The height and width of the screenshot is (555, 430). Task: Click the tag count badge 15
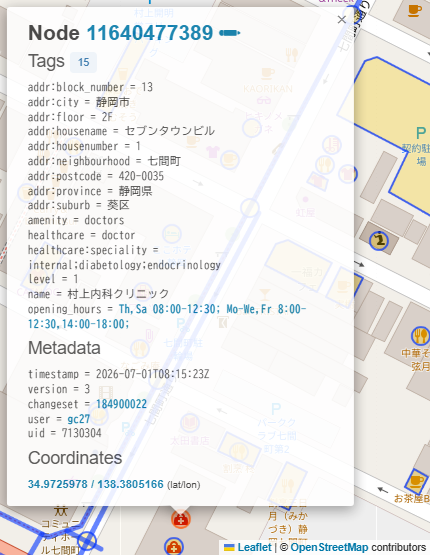point(84,62)
